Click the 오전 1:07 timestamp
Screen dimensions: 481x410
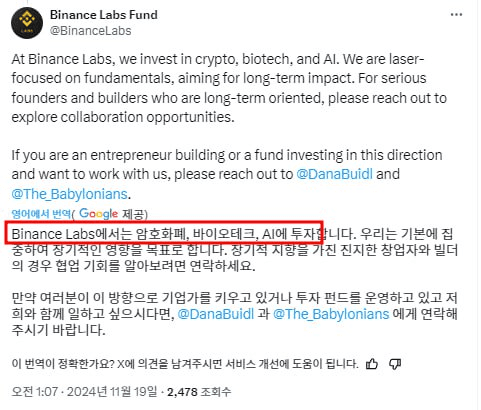[35, 391]
